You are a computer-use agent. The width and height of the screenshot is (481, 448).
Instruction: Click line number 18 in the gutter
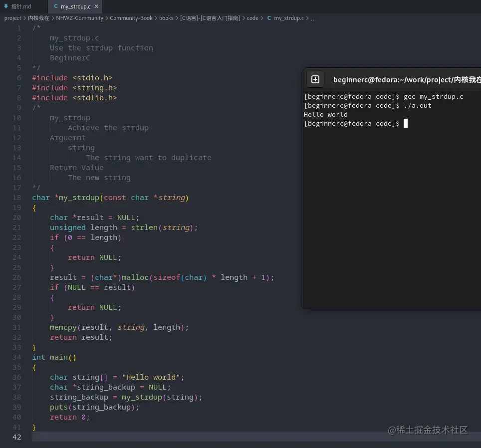tap(17, 198)
